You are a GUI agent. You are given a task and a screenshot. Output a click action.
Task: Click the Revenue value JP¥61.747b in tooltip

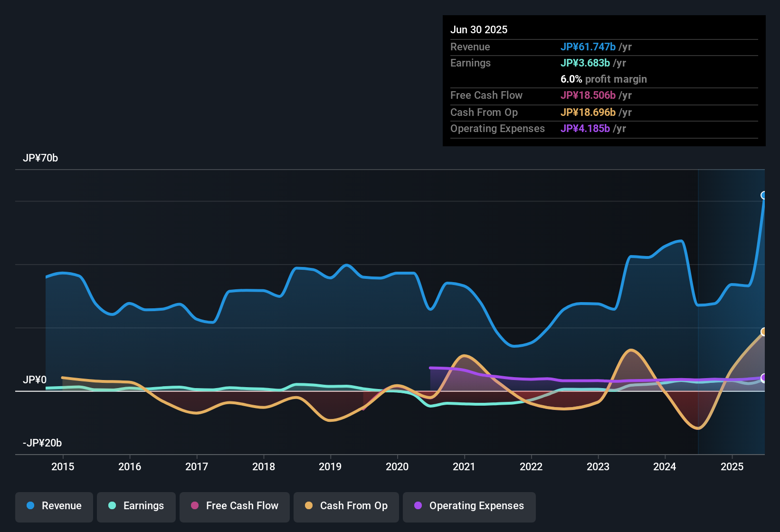pyautogui.click(x=588, y=47)
